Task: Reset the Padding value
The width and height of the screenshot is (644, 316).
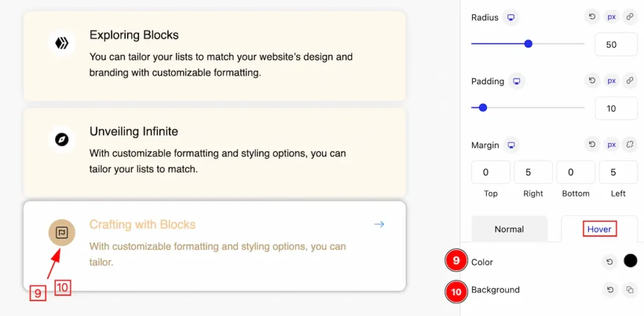Action: click(x=592, y=81)
